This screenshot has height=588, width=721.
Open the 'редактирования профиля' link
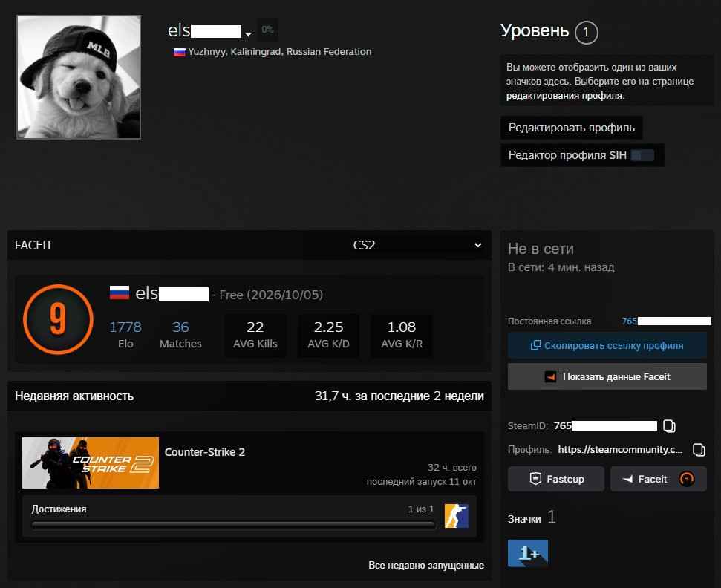coord(564,96)
